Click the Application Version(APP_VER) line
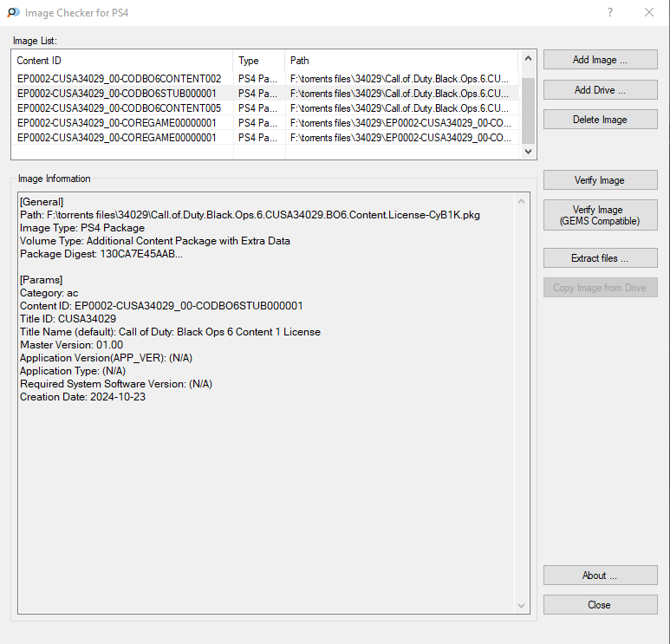Viewport: 670px width, 644px height. 106,358
